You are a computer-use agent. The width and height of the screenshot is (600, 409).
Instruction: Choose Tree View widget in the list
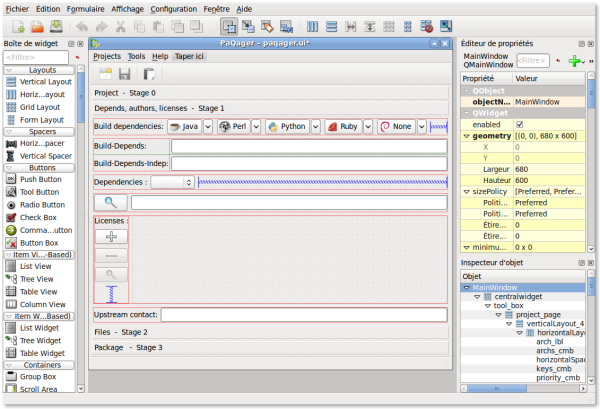(x=35, y=279)
